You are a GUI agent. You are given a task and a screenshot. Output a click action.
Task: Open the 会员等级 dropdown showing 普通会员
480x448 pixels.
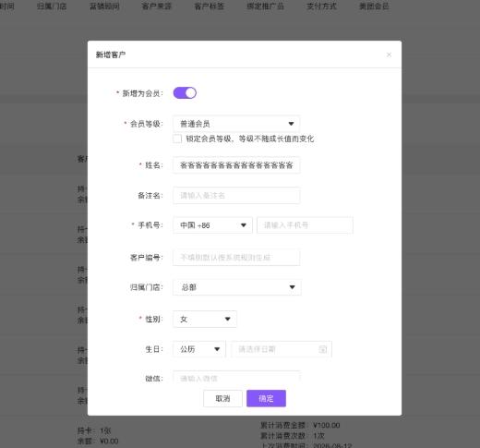pyautogui.click(x=236, y=124)
